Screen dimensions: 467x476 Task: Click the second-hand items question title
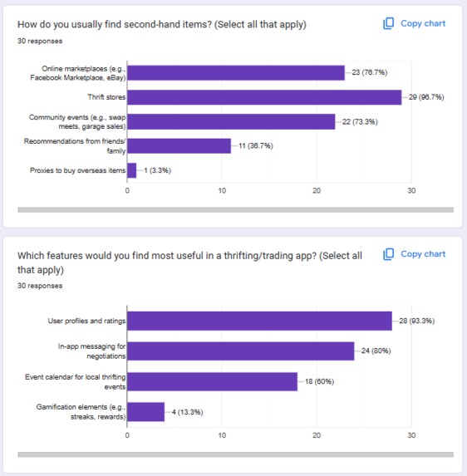pos(162,24)
